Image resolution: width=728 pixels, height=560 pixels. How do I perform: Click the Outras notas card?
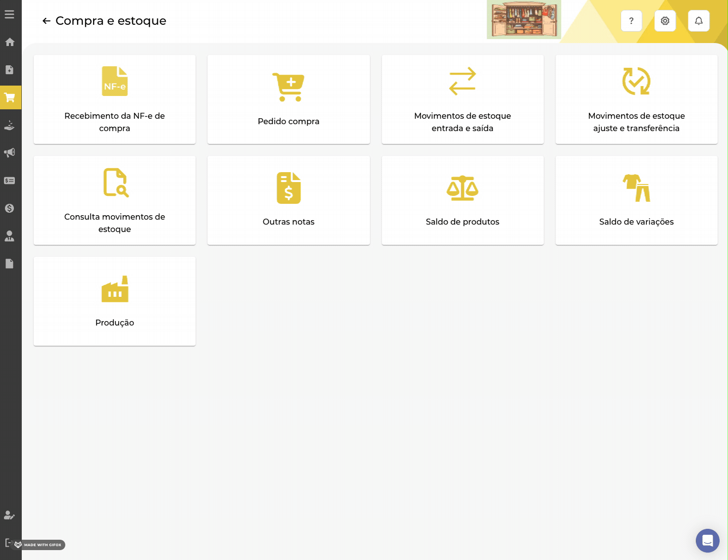[289, 200]
